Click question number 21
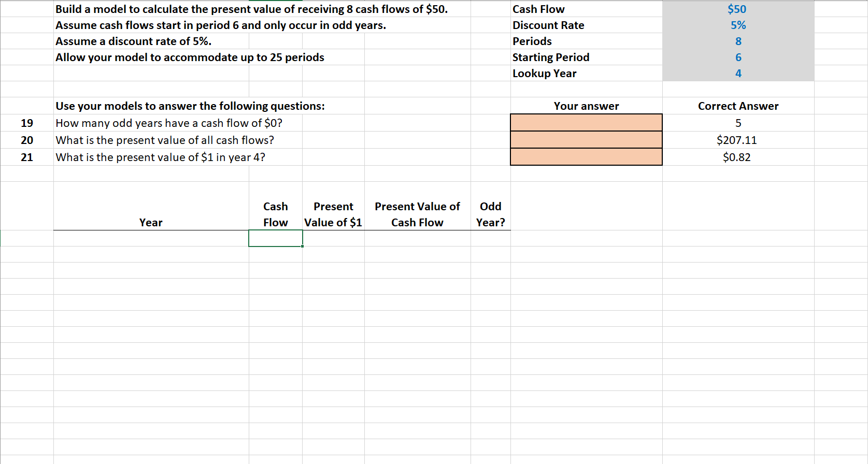This screenshot has height=464, width=868. tap(27, 157)
